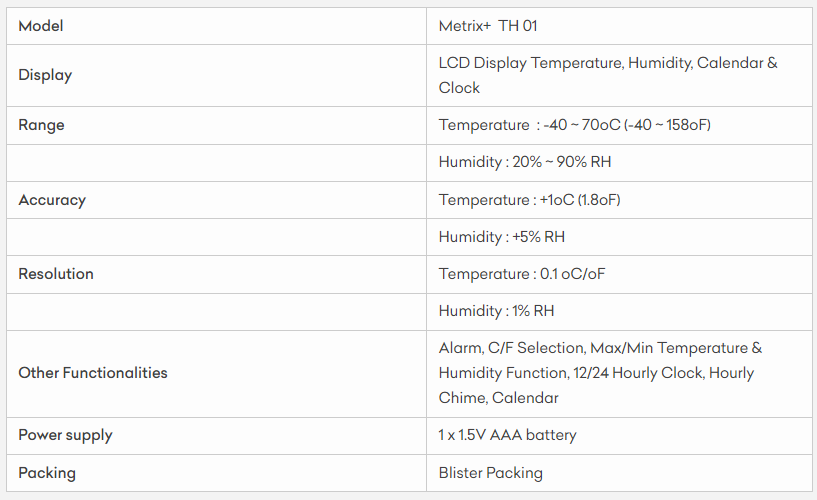Image resolution: width=817 pixels, height=500 pixels.
Task: Click the Accuracy row label
Action: pos(52,200)
